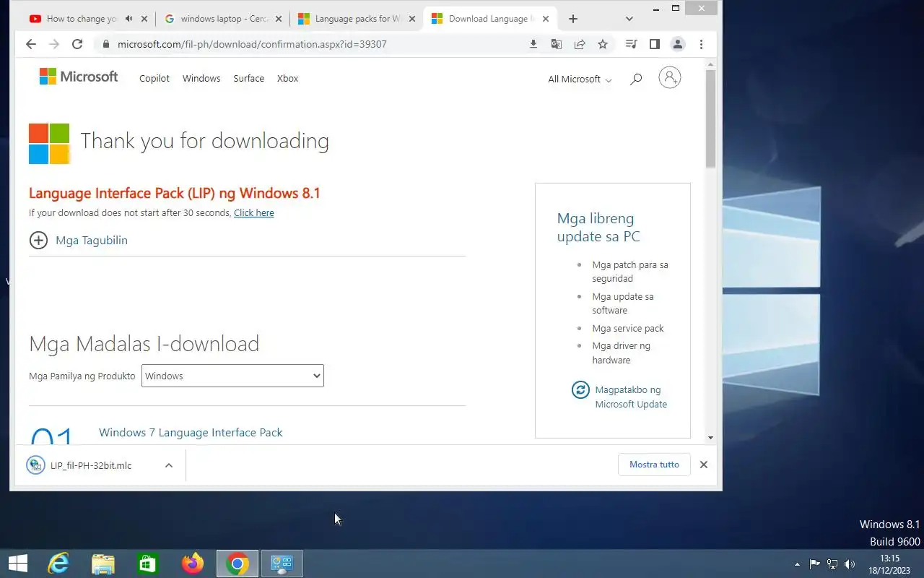Screen dimensions: 924x578
Task: Open the Control Panel taskbar icon
Action: point(282,564)
